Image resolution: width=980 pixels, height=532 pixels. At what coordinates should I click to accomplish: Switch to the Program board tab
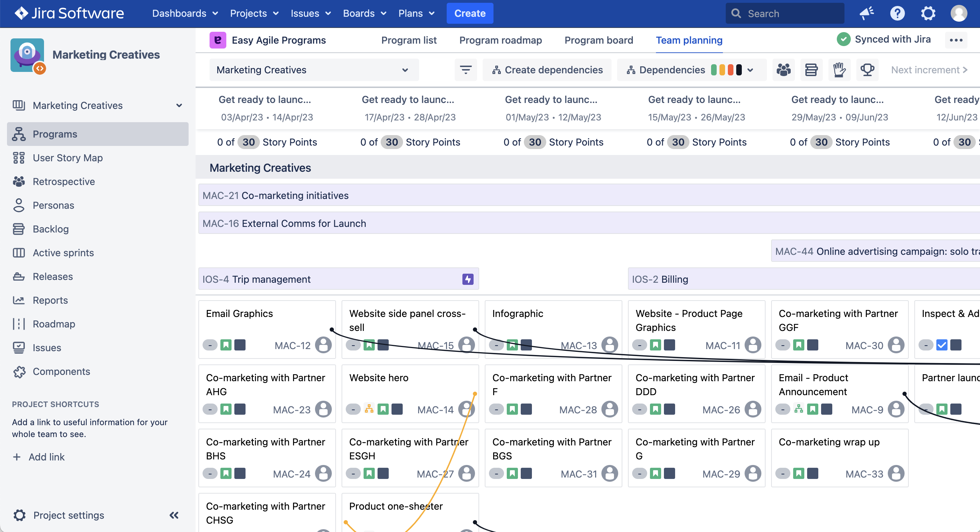coord(598,40)
